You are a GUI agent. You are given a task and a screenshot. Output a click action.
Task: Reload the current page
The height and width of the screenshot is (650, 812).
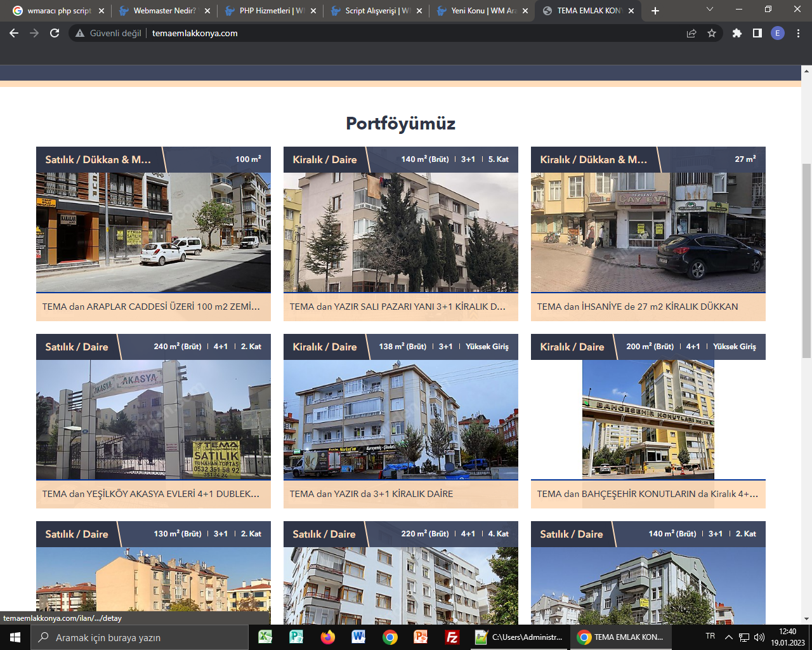click(x=55, y=33)
